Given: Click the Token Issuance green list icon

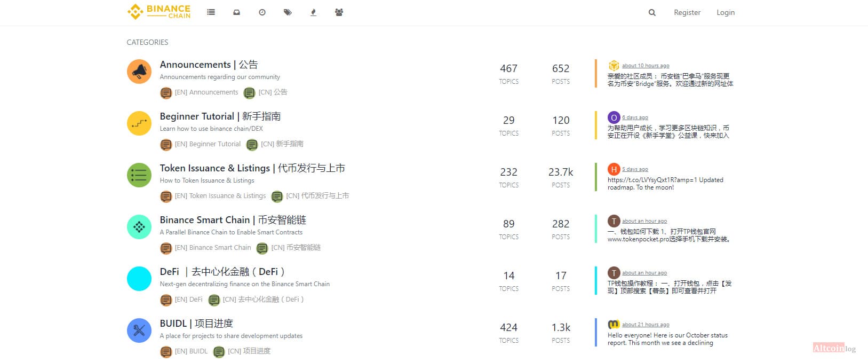Looking at the screenshot, I should click(x=139, y=175).
